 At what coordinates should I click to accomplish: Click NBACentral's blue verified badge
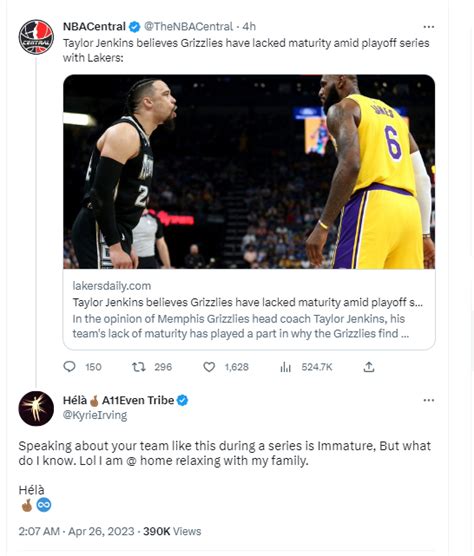[135, 27]
